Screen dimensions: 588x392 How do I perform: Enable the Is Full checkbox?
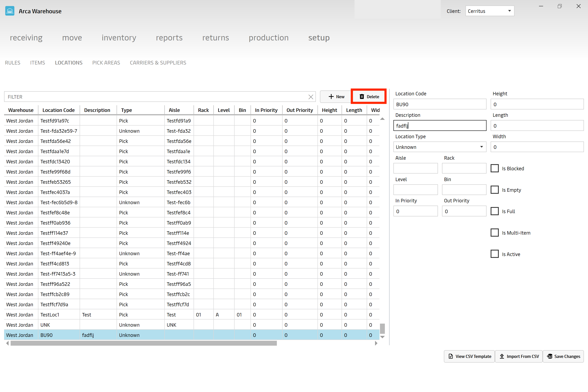[494, 211]
